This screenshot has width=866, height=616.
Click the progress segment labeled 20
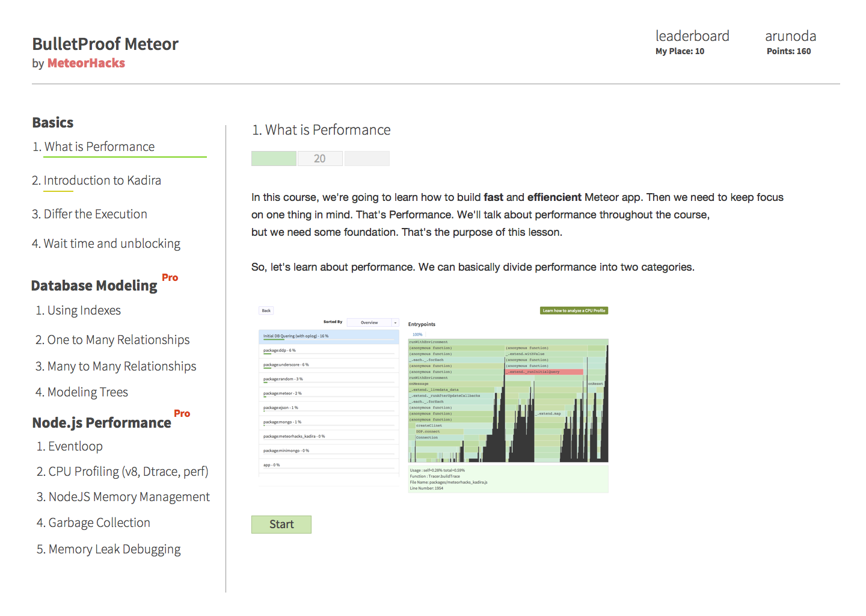[320, 158]
